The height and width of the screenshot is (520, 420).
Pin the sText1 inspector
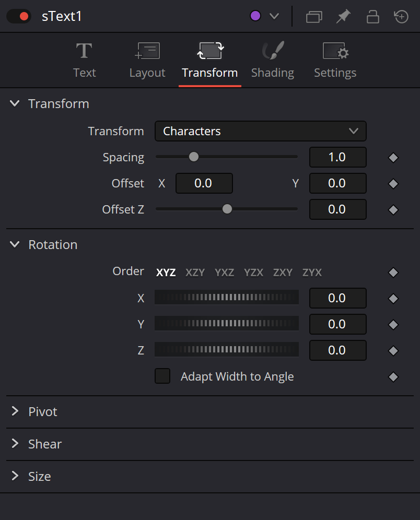343,16
